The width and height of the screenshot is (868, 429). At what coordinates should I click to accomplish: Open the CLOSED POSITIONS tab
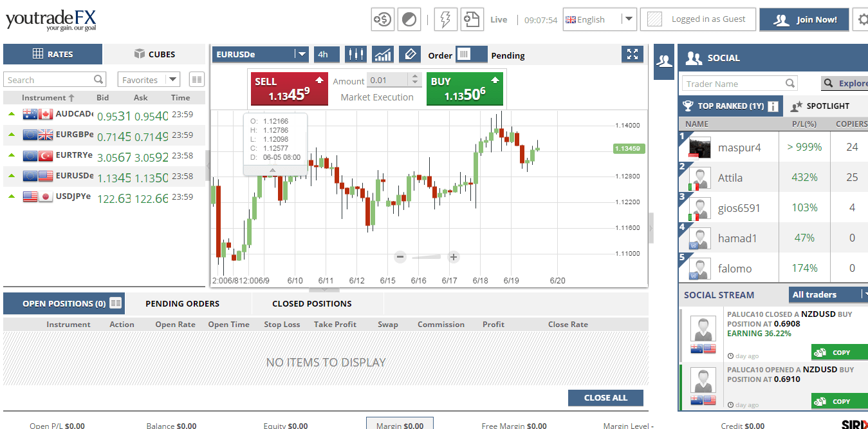point(311,303)
